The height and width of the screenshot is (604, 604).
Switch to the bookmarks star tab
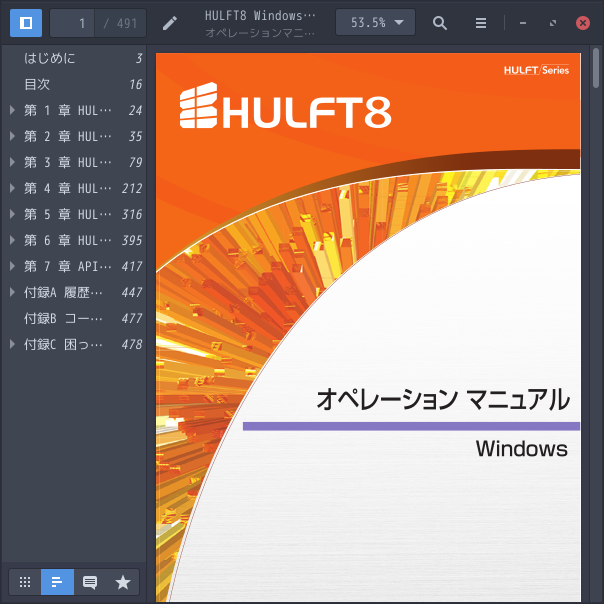tap(123, 582)
